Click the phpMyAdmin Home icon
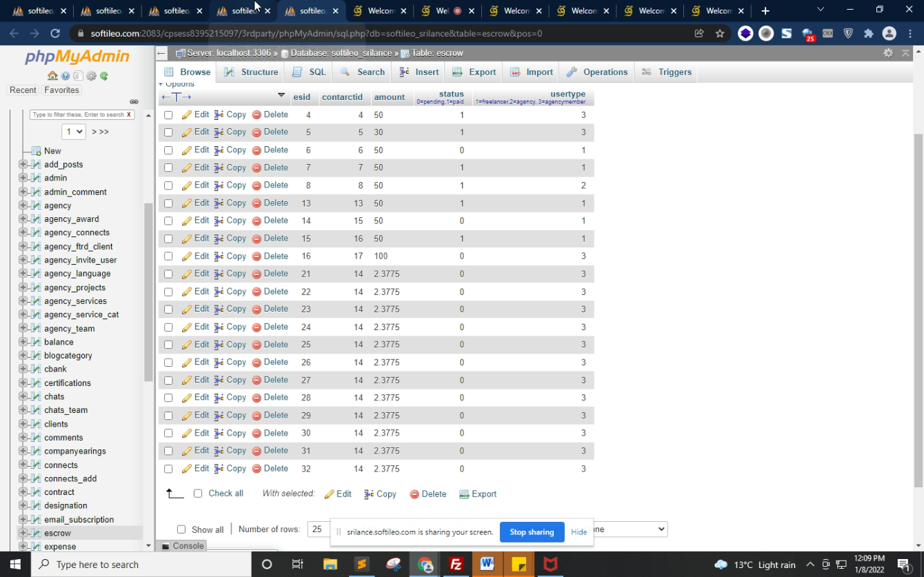Image resolution: width=924 pixels, height=577 pixels. click(52, 76)
